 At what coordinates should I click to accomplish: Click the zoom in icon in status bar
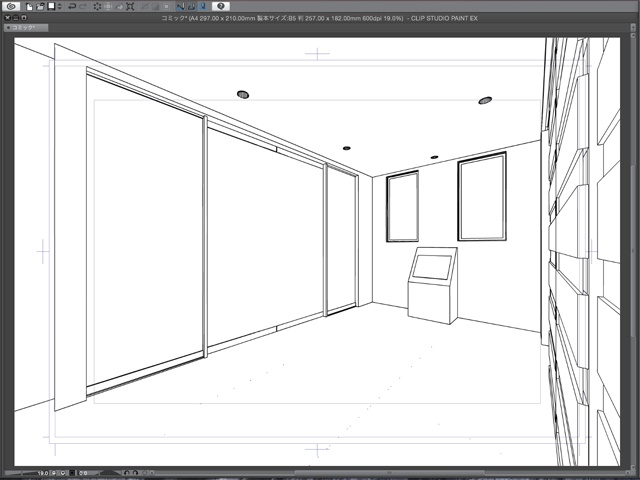(63, 473)
